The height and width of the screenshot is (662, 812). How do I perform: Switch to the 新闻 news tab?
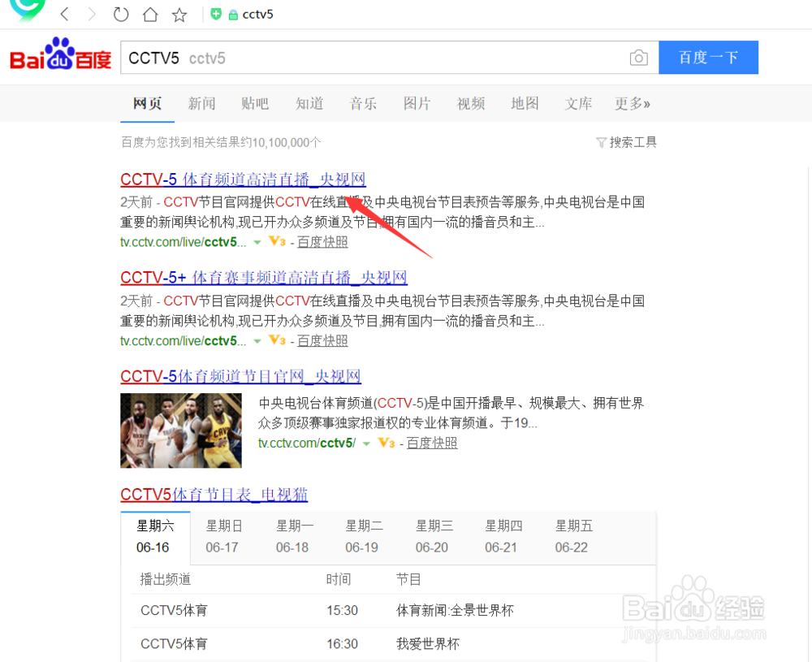point(201,103)
